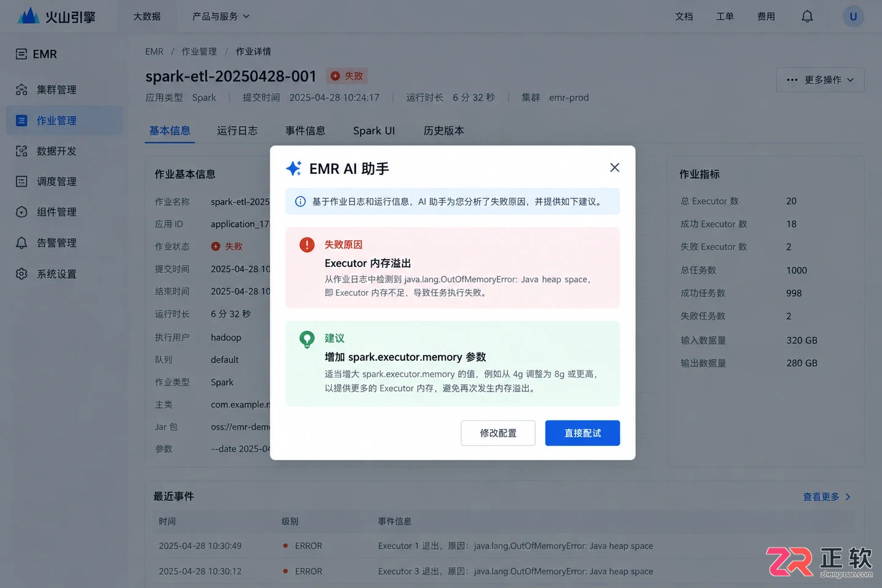Open the Spark UI tab

pyautogui.click(x=374, y=131)
